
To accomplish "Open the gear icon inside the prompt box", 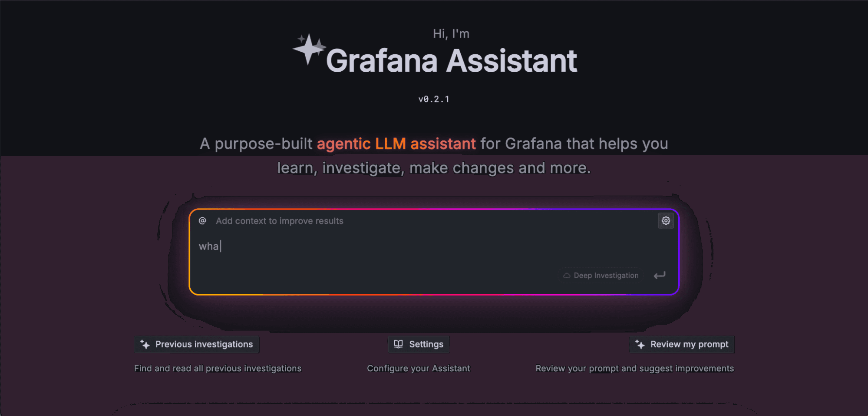I will click(x=666, y=221).
